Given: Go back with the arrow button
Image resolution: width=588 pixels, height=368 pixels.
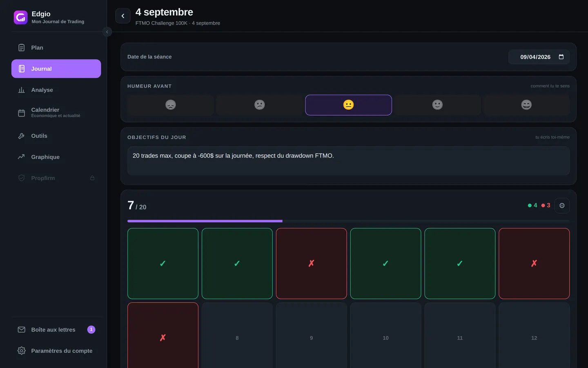Looking at the screenshot, I should click(x=123, y=16).
